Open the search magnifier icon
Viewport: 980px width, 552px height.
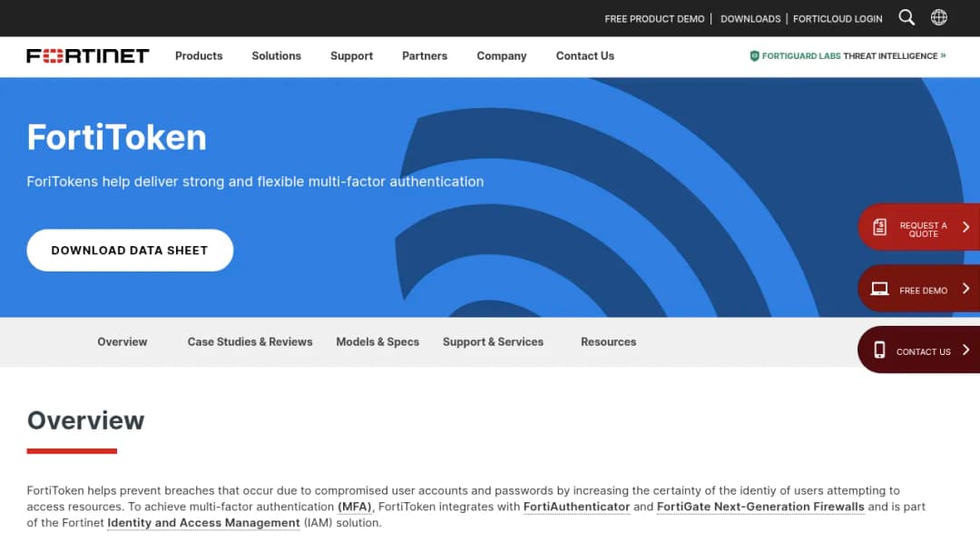(906, 17)
